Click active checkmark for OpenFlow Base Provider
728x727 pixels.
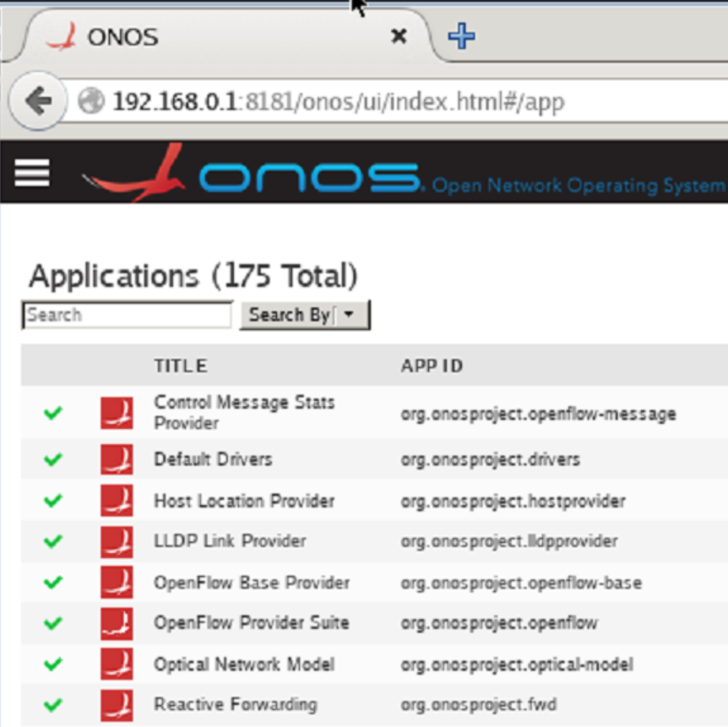[x=53, y=582]
